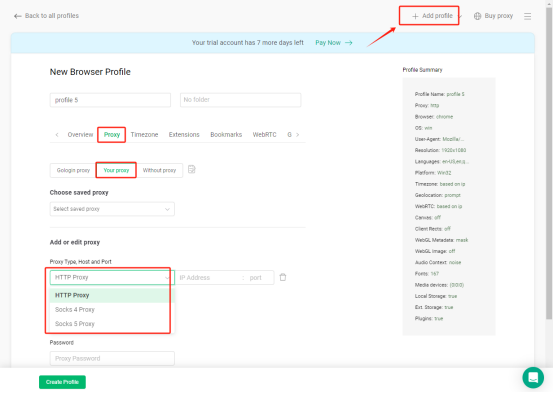The width and height of the screenshot is (554, 393).
Task: Click the Choose saved proxy label
Action: coord(79,193)
